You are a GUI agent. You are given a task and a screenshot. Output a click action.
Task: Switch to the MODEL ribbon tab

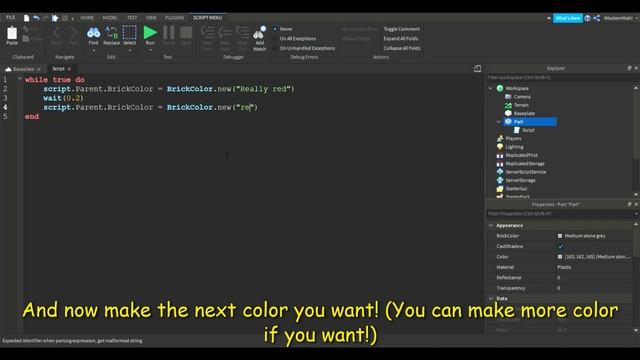(110, 18)
